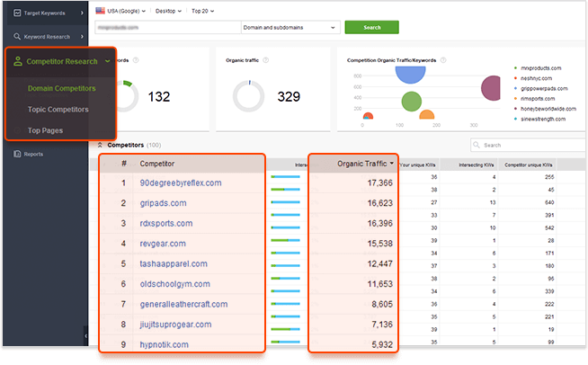This screenshot has width=588, height=365.
Task: Open the Desktop device dropdown
Action: tap(168, 11)
